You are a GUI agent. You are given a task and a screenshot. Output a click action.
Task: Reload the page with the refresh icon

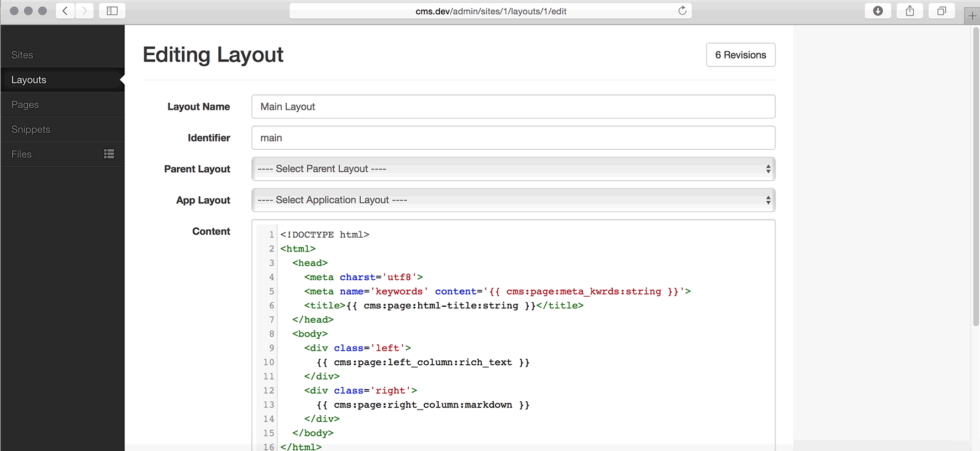coord(682,11)
